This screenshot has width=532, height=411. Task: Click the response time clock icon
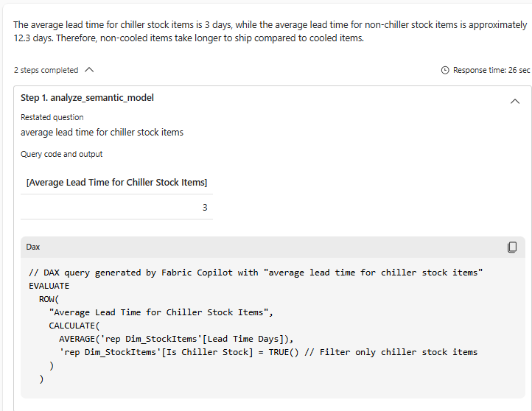(444, 70)
